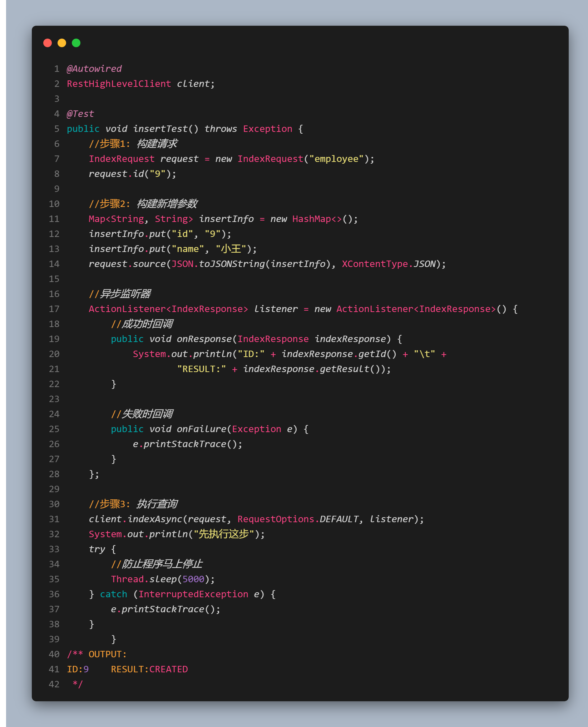Click RESULT:CREATED on line 41
The image size is (588, 727).
[149, 669]
